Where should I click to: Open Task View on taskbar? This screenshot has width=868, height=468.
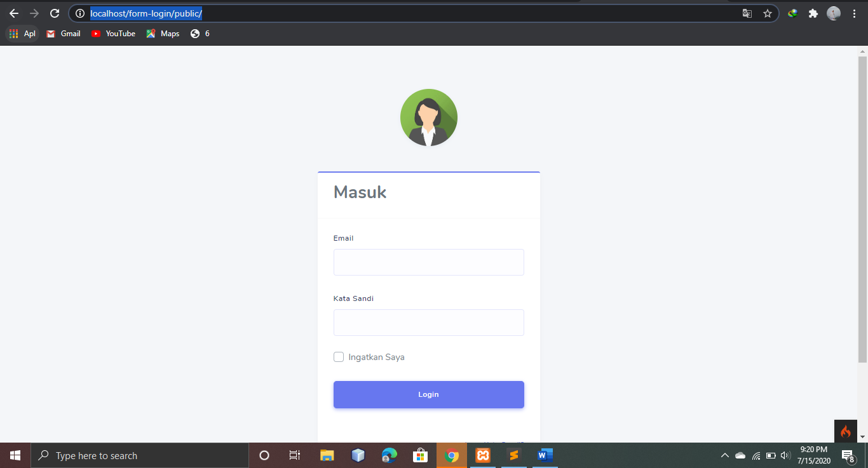(x=295, y=455)
